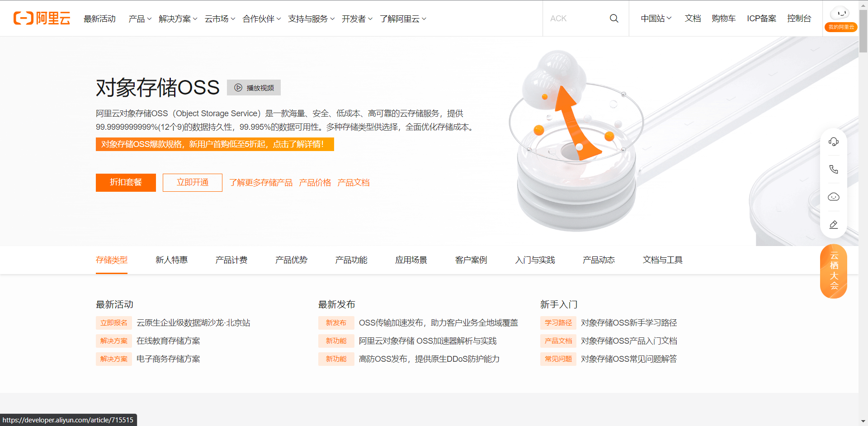The height and width of the screenshot is (426, 868).
Task: Expand the 了解阿里云 dropdown menu
Action: pos(403,19)
